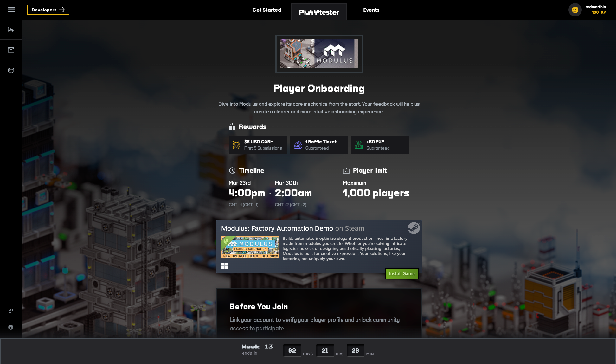This screenshot has height=364, width=616.
Task: Click the Developers button
Action: (48, 10)
